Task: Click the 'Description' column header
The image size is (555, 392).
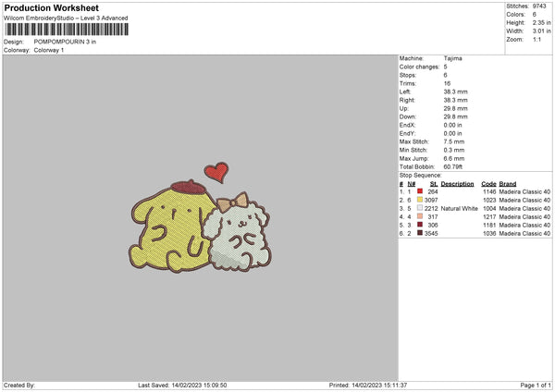Action: (457, 184)
